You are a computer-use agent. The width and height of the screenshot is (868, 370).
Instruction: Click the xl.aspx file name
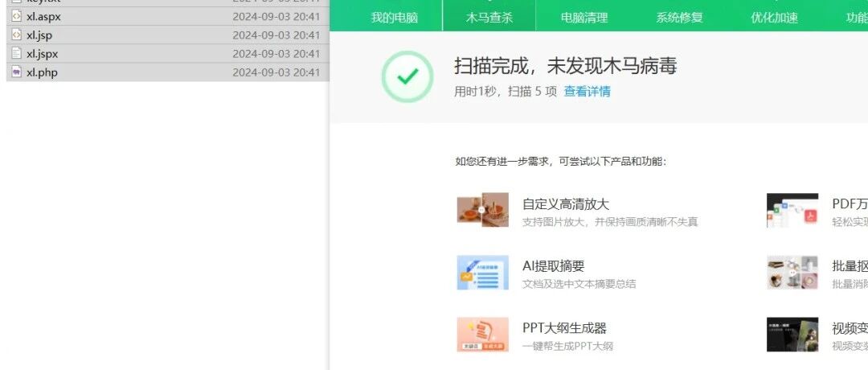[x=43, y=17]
